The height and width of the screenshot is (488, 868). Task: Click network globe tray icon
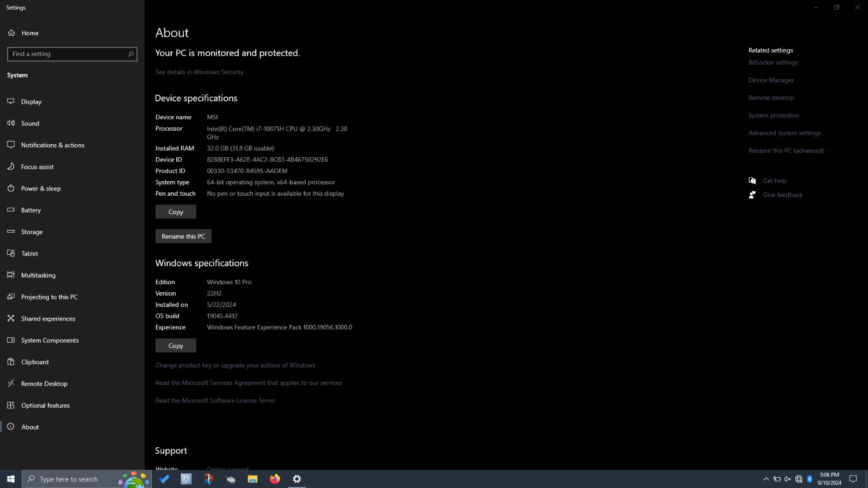point(799,479)
